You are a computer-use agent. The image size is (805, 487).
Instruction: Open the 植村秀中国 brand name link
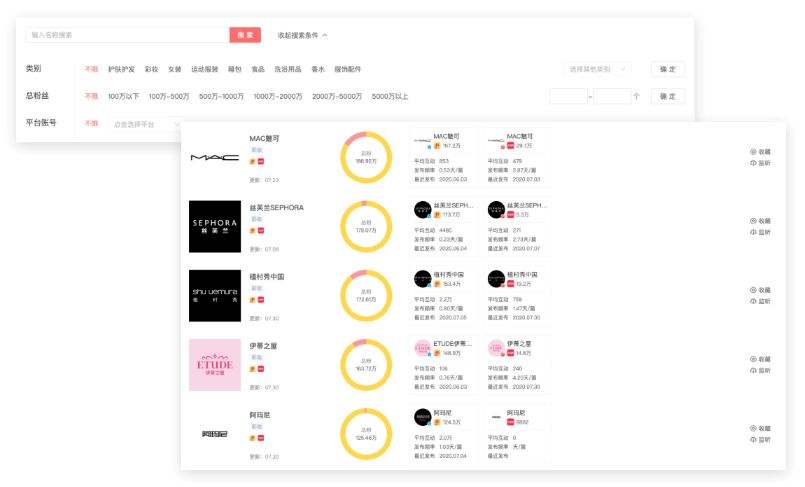(x=267, y=277)
